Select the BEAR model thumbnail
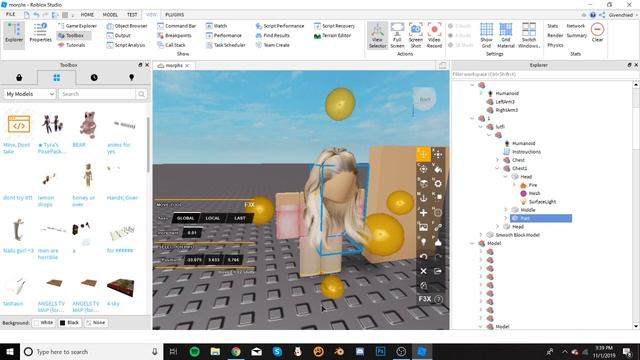 coord(87,124)
